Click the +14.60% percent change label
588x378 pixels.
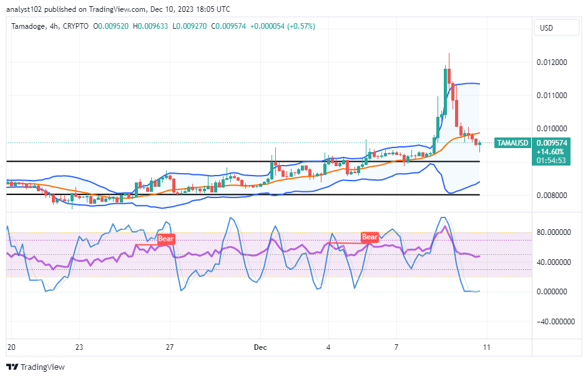coord(550,152)
